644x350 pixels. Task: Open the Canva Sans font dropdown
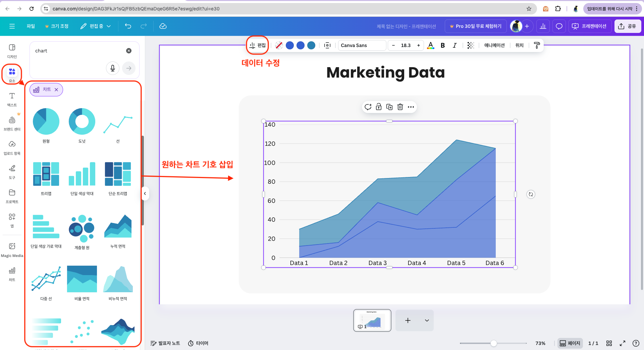click(x=362, y=45)
